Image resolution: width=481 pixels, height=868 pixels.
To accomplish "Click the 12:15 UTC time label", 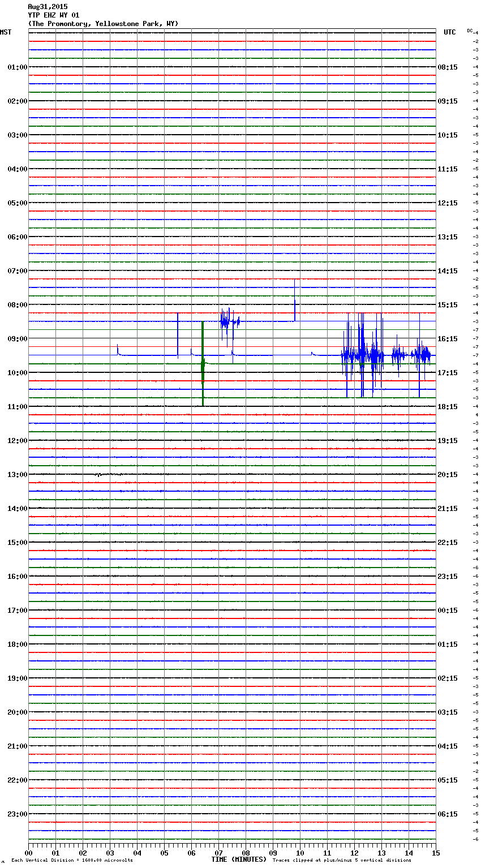I will tap(448, 203).
